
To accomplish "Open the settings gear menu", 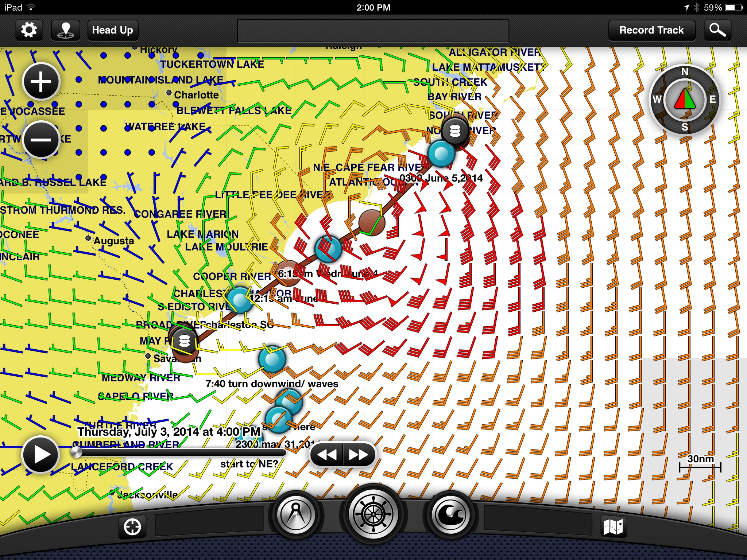I will coord(29,30).
